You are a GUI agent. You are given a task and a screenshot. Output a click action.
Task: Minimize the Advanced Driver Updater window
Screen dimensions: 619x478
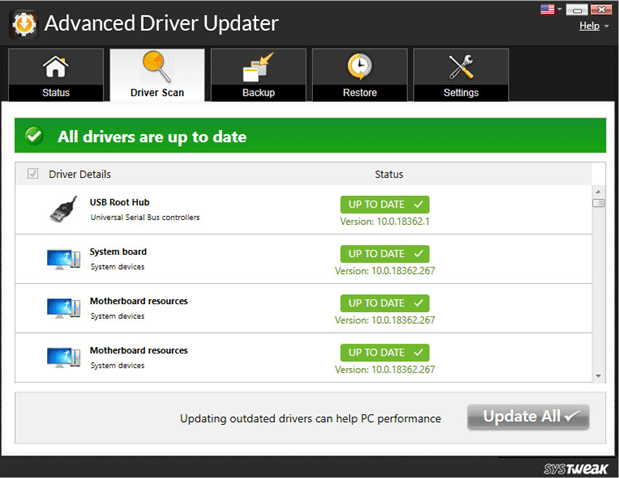pyautogui.click(x=577, y=9)
